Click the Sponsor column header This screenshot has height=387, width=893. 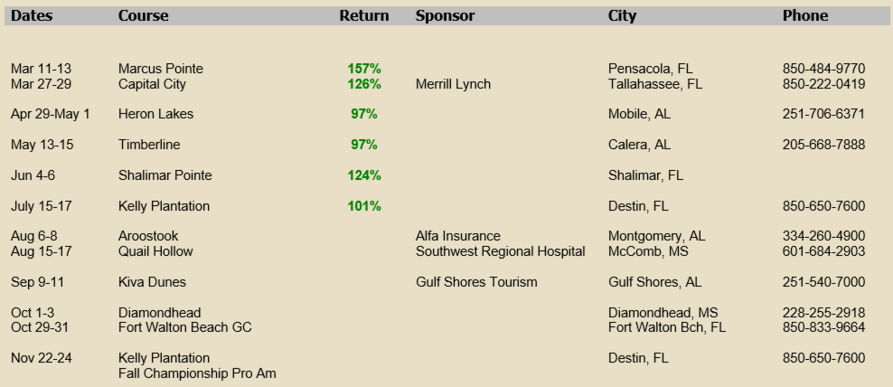445,16
